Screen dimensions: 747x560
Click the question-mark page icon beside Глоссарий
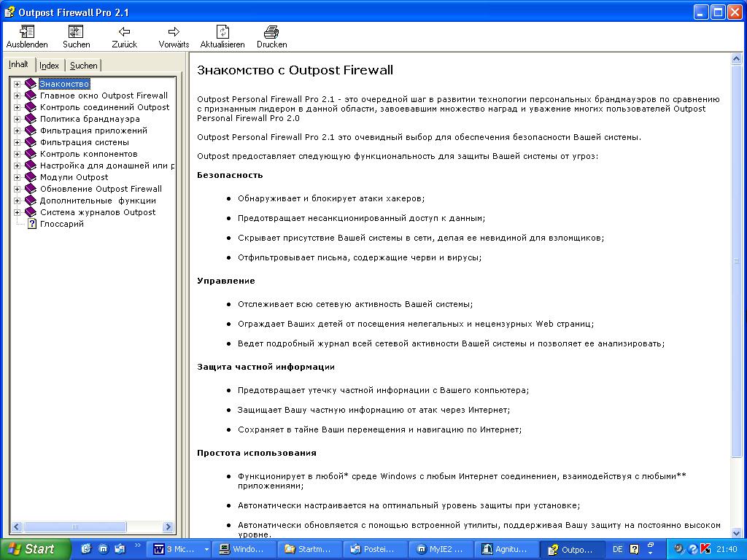click(x=32, y=224)
